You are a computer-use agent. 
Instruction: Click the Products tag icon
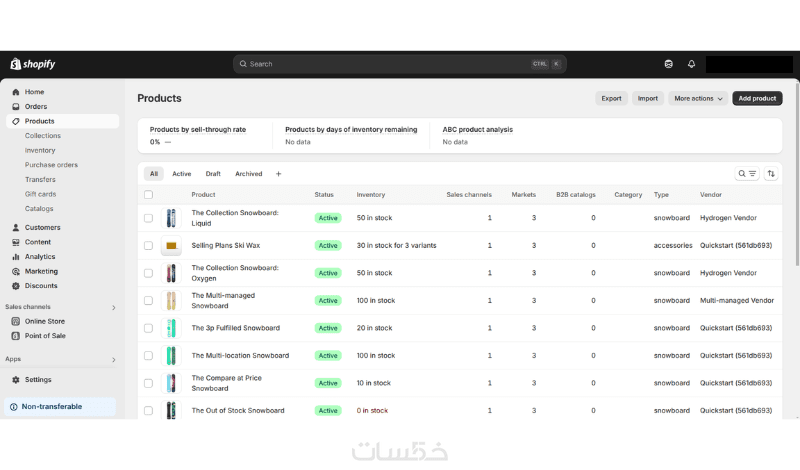coord(16,121)
